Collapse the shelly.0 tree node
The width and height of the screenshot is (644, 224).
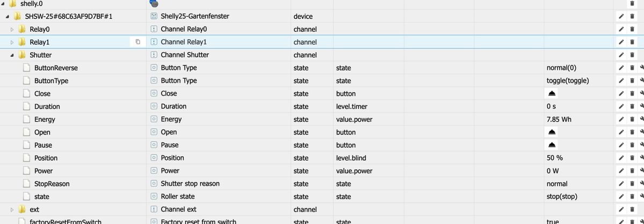point(4,3)
